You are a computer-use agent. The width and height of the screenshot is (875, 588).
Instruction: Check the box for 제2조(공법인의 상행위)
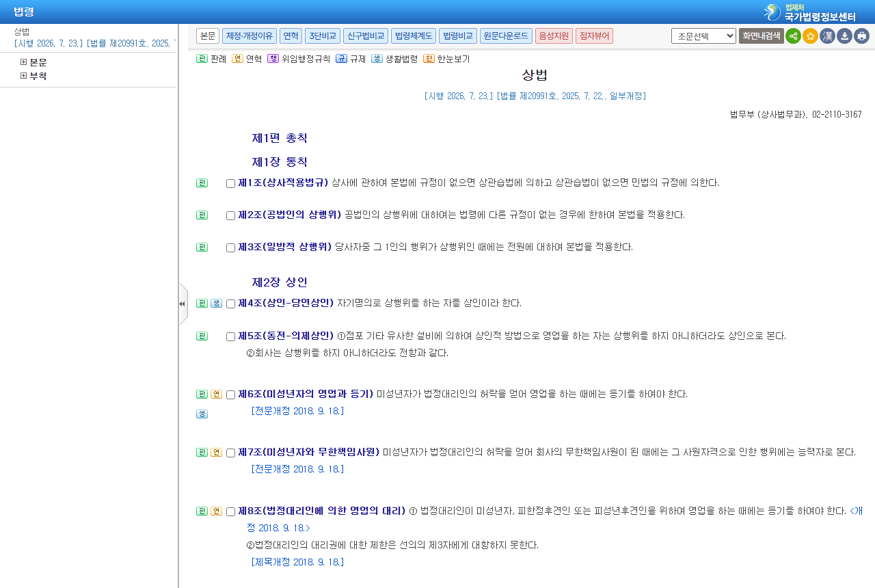click(x=230, y=215)
